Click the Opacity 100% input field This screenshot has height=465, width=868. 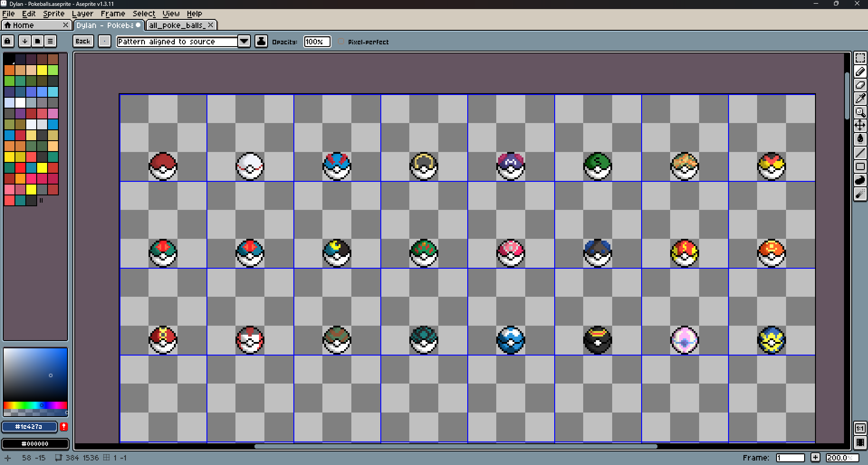pos(317,42)
